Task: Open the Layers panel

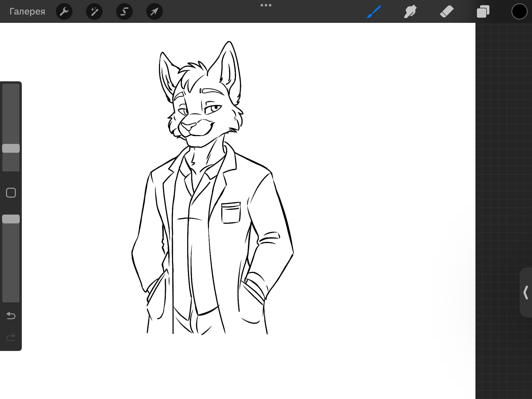Action: click(x=483, y=11)
